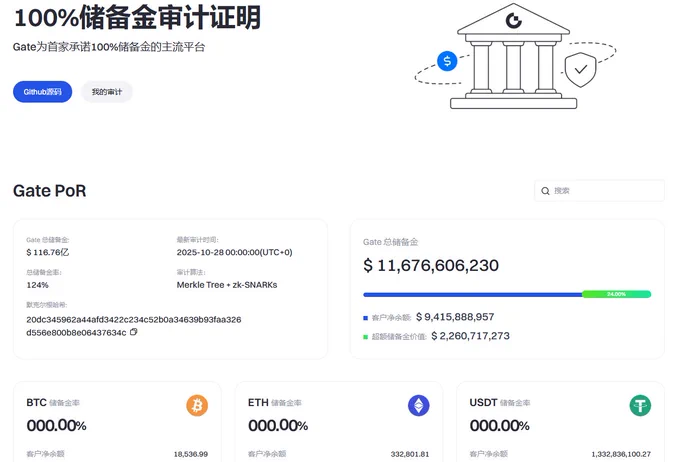680x462 pixels.
Task: Open the 我的审计 button
Action: pos(107,92)
